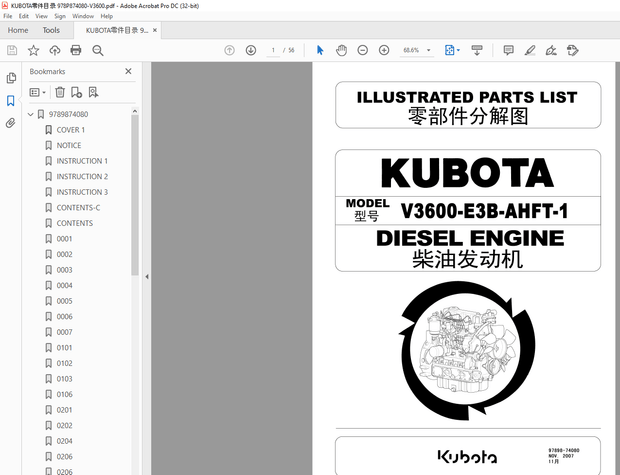This screenshot has width=620, height=475.
Task: Go to bookmark 0001
Action: tap(64, 238)
